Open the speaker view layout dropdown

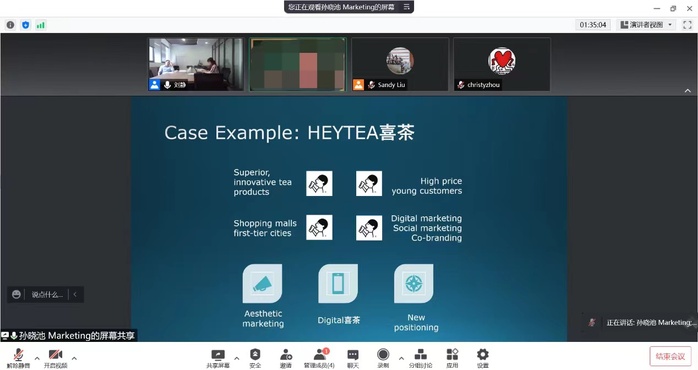(647, 25)
